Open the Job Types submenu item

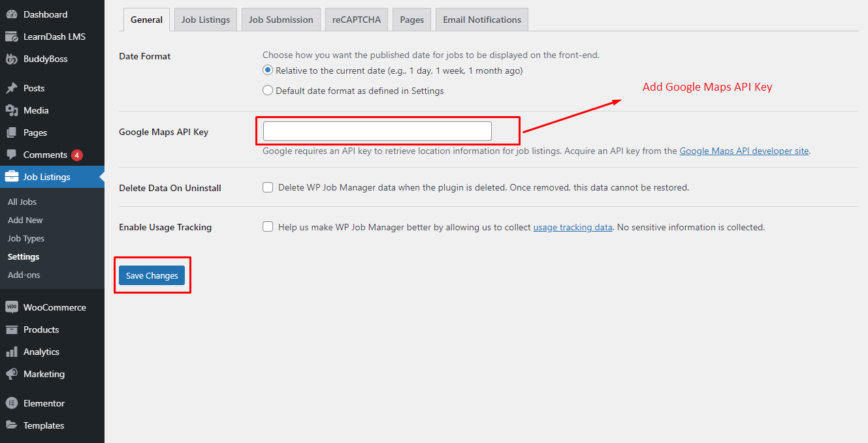26,238
